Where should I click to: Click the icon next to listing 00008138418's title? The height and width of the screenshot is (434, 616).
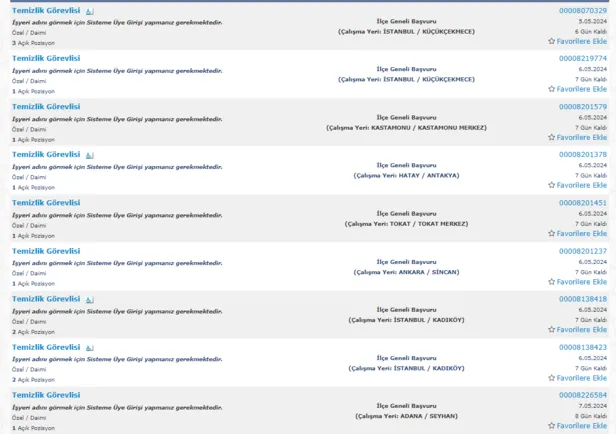(89, 299)
